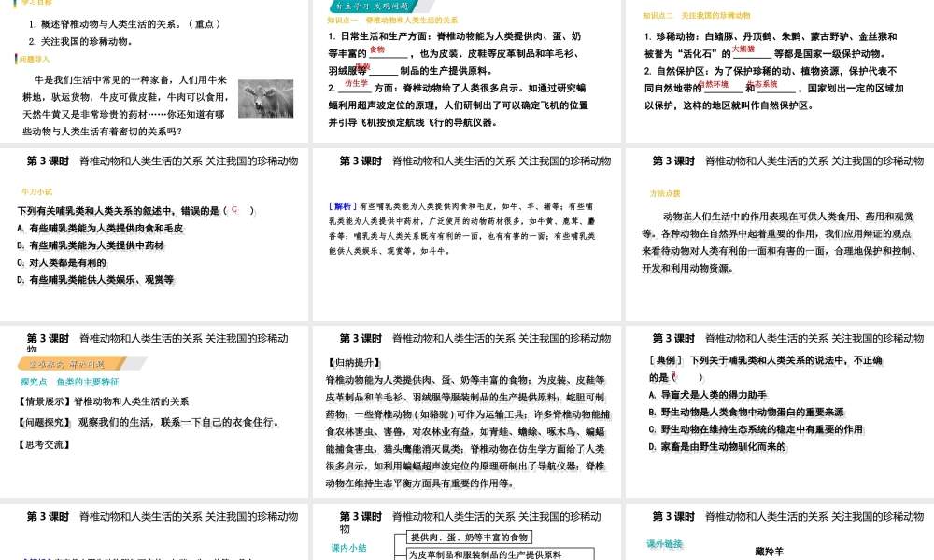
Task: Select option 'A. 有些哺乳类能为人类提供肉食和毛皮'
Action: pyautogui.click(x=100, y=228)
